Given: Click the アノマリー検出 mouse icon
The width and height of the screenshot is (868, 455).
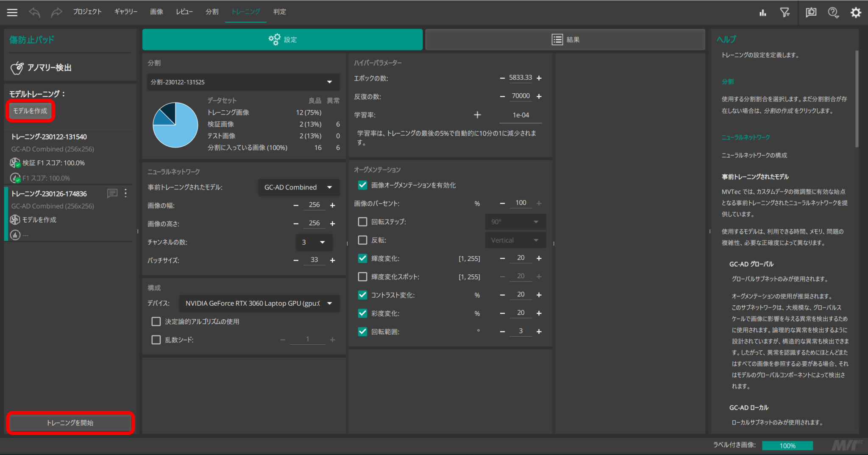Looking at the screenshot, I should point(17,67).
